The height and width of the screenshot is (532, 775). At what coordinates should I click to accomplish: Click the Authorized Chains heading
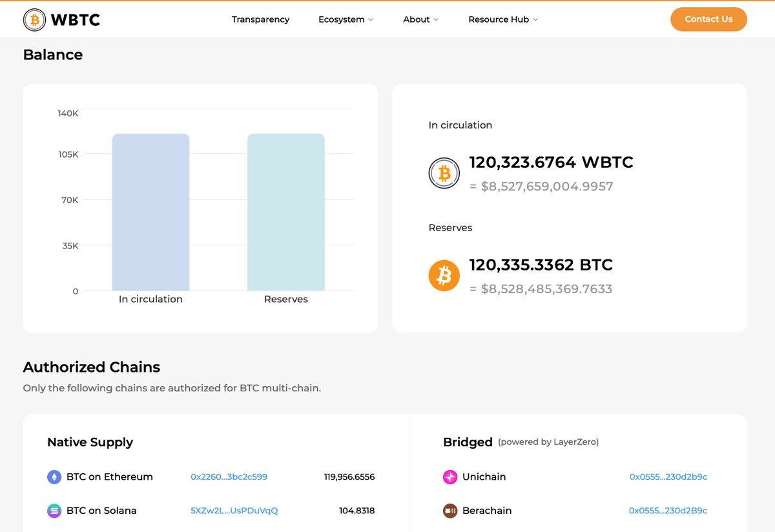coord(92,367)
